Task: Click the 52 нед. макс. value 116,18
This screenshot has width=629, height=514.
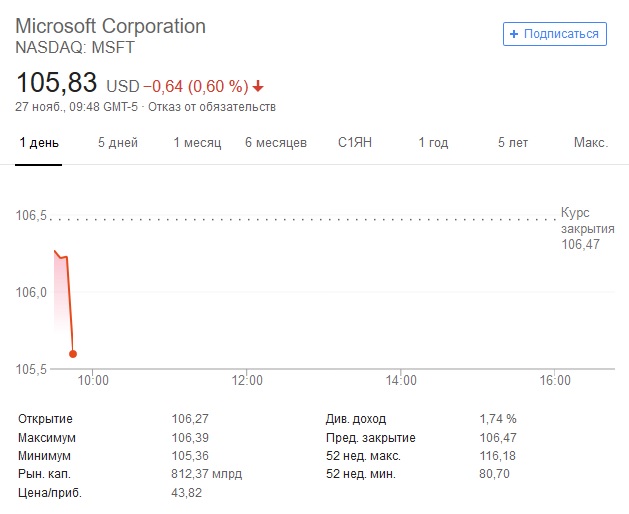Action: pos(497,455)
